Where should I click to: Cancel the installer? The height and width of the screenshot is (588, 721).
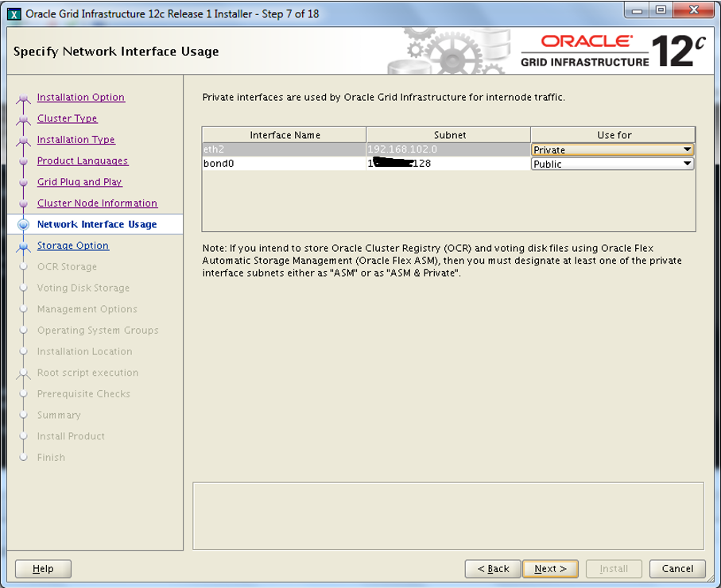point(677,569)
